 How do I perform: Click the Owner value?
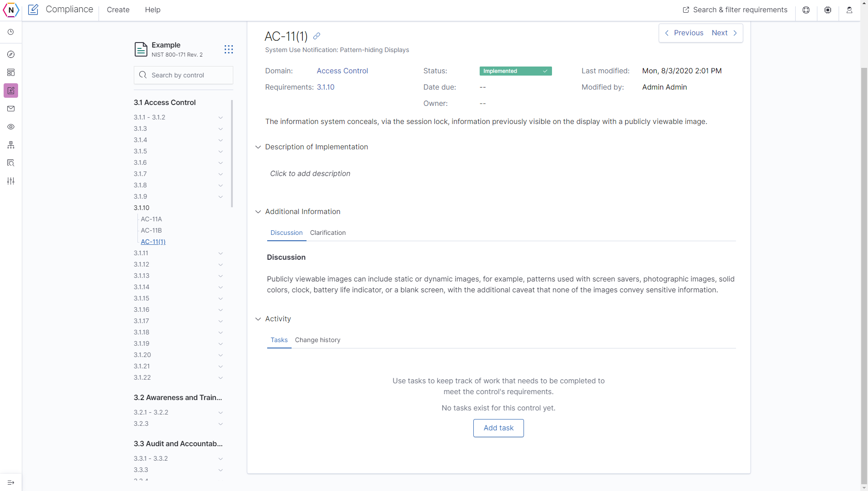[483, 104]
